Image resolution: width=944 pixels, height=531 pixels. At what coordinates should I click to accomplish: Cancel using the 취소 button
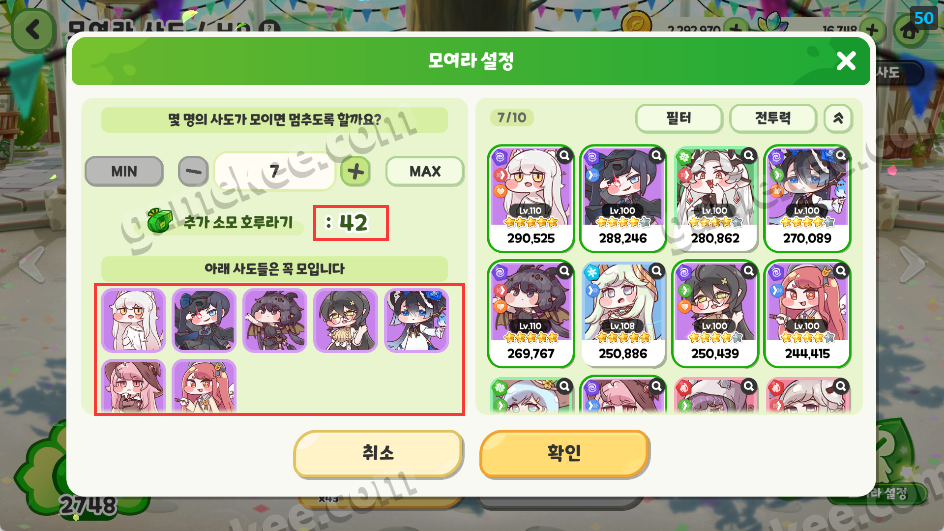click(x=378, y=453)
